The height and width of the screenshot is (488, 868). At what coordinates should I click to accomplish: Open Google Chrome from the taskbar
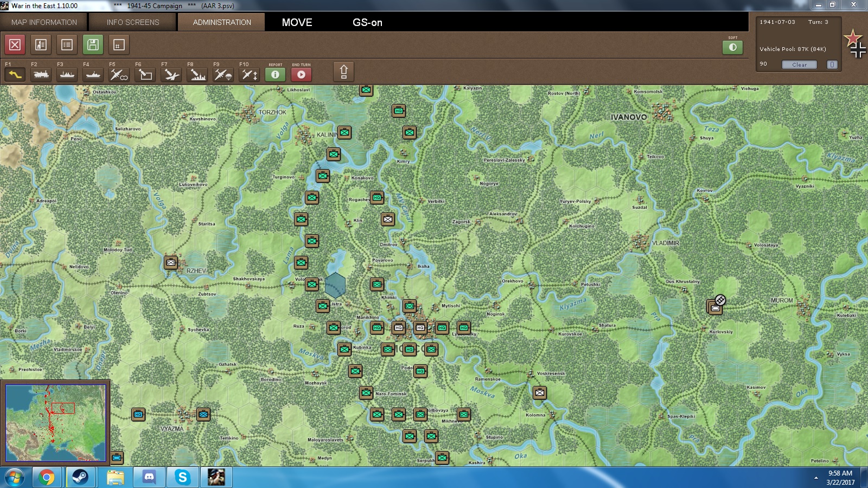pos(47,478)
